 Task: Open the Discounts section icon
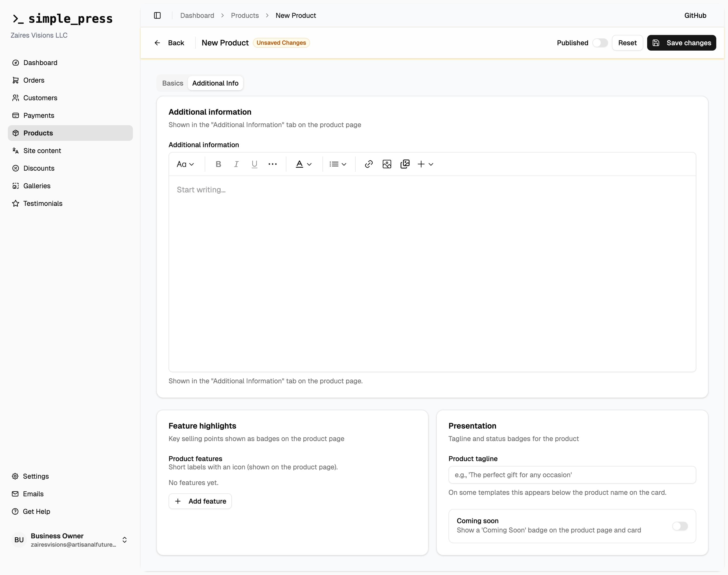16,168
